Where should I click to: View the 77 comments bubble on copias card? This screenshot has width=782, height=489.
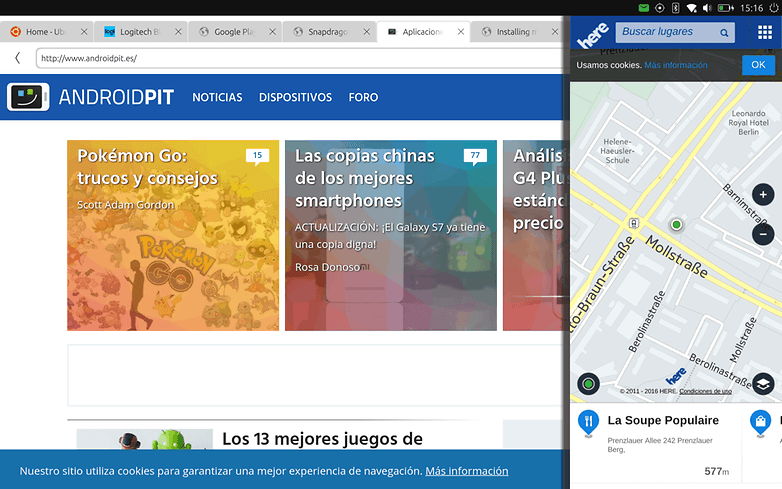click(475, 156)
